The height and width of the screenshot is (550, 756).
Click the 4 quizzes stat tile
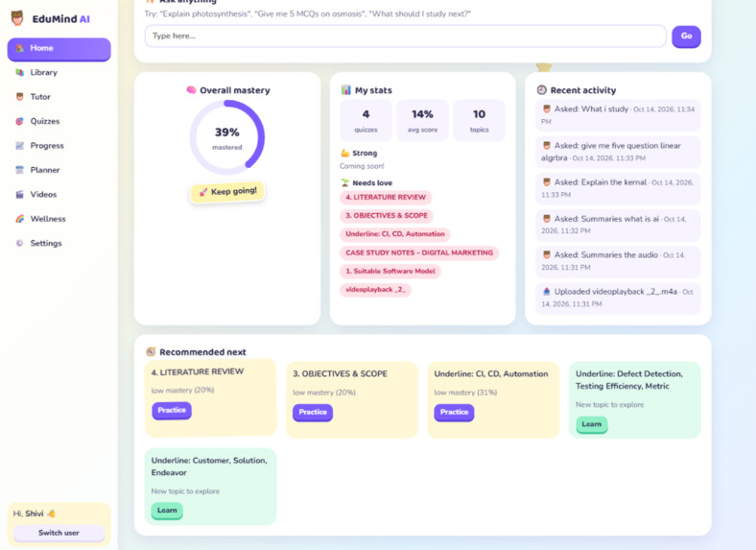point(366,121)
